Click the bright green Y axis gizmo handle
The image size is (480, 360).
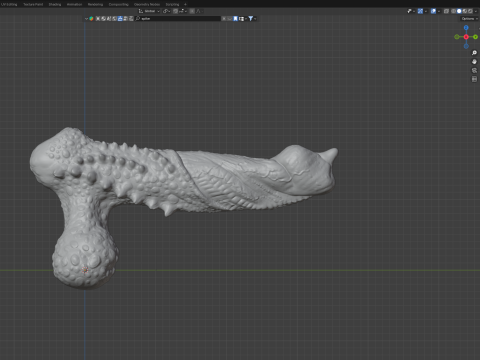click(x=475, y=37)
